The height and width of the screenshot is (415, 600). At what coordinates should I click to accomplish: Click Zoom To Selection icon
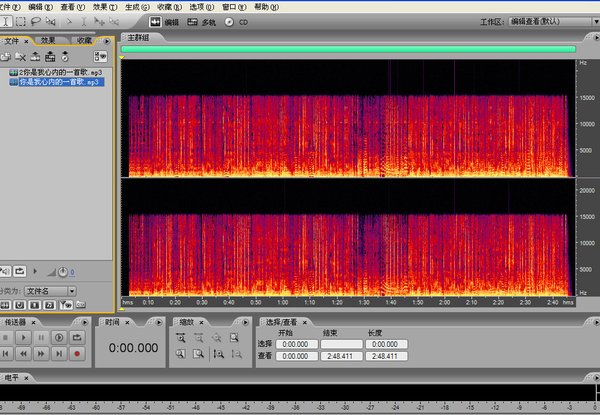[x=234, y=338]
